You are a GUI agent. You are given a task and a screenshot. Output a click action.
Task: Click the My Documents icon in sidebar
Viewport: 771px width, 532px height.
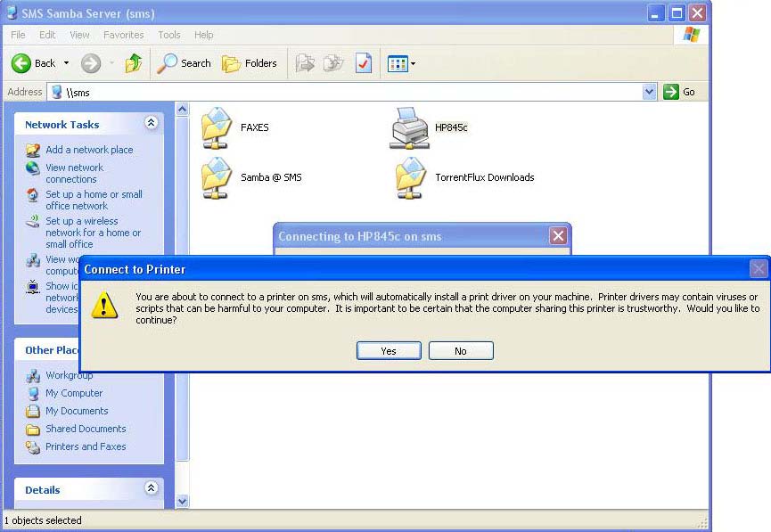click(33, 411)
